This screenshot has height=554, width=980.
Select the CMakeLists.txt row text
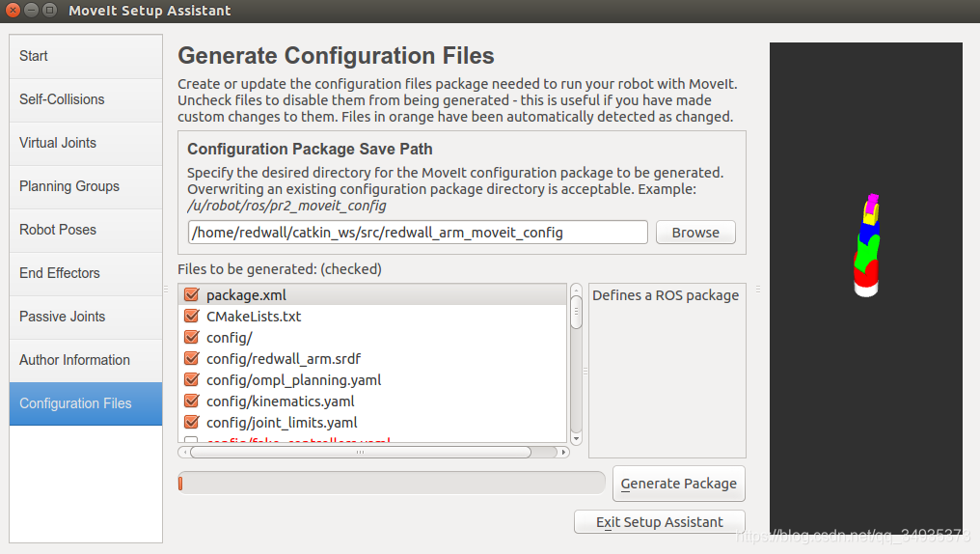(x=254, y=317)
